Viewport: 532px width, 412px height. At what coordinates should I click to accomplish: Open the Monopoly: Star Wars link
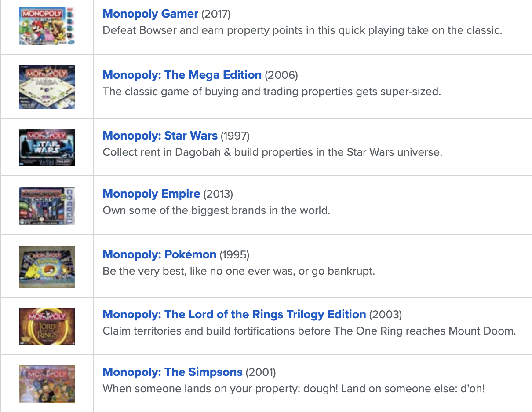click(160, 136)
